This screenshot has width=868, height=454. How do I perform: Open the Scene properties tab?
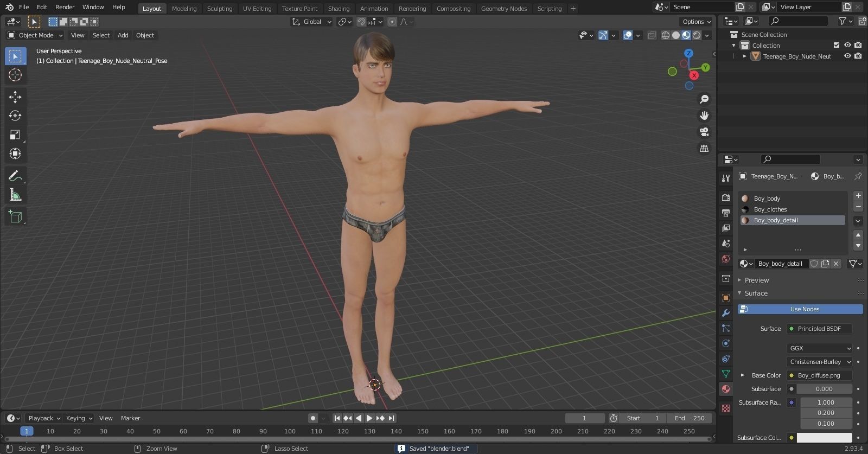point(726,244)
